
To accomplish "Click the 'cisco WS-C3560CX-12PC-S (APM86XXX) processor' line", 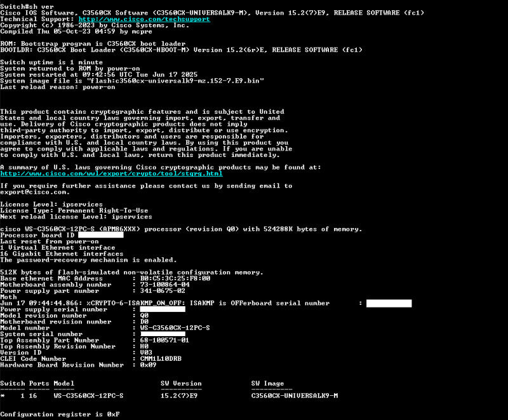I will pyautogui.click(x=181, y=229).
